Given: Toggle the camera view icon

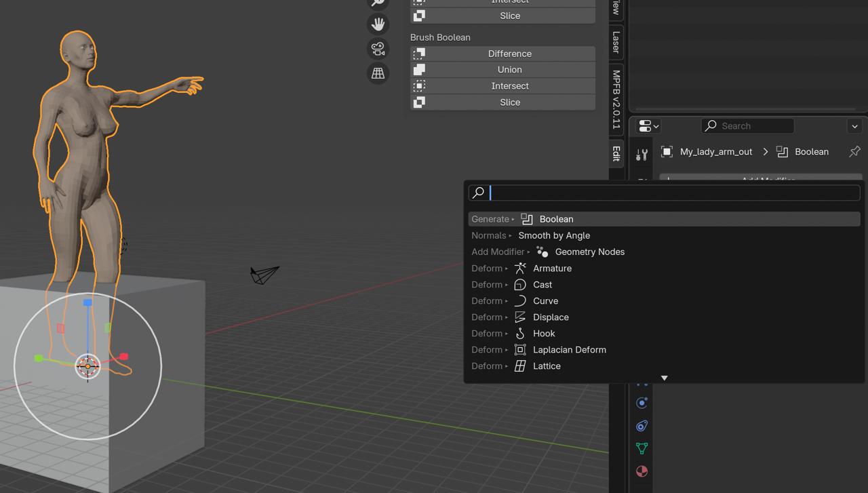Looking at the screenshot, I should coord(378,49).
